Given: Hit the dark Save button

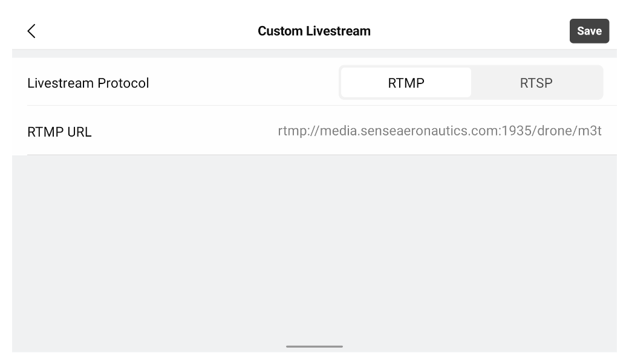Looking at the screenshot, I should (589, 31).
